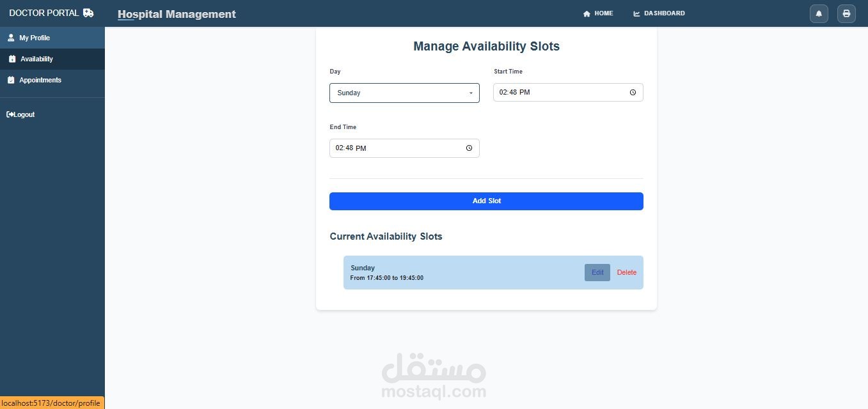Click the notification bell icon
The height and width of the screenshot is (409, 868).
(819, 13)
